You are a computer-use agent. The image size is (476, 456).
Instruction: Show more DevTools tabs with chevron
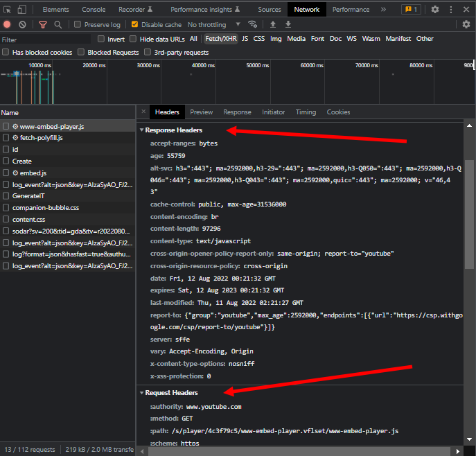pos(383,10)
